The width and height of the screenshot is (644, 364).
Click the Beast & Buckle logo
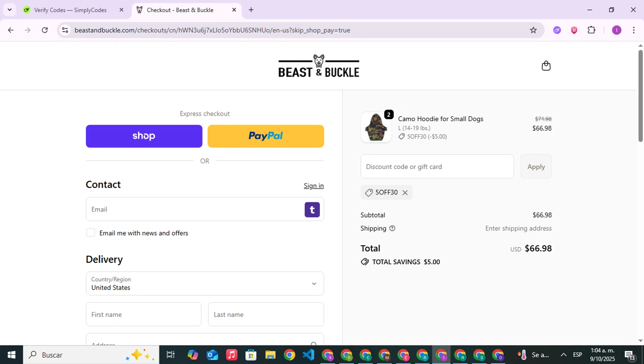(319, 66)
